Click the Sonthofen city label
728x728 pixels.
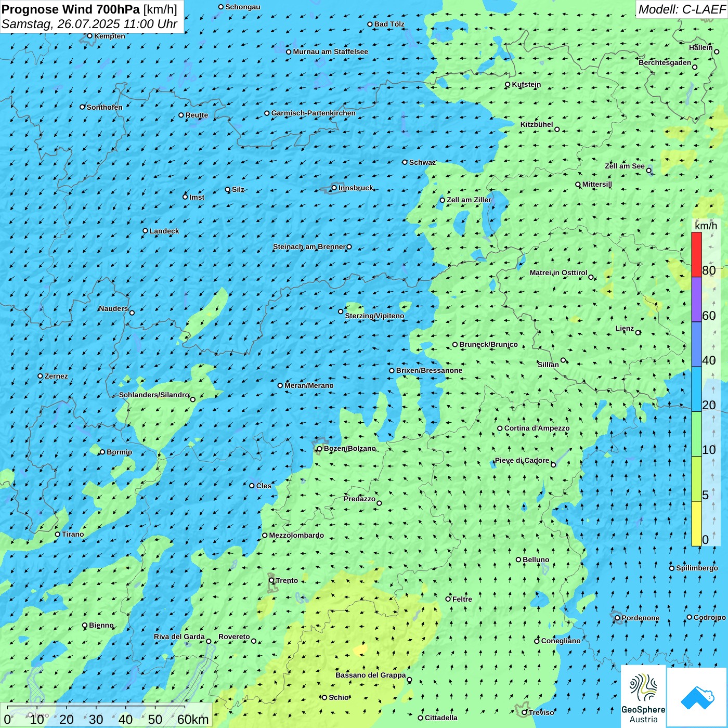[x=105, y=107]
